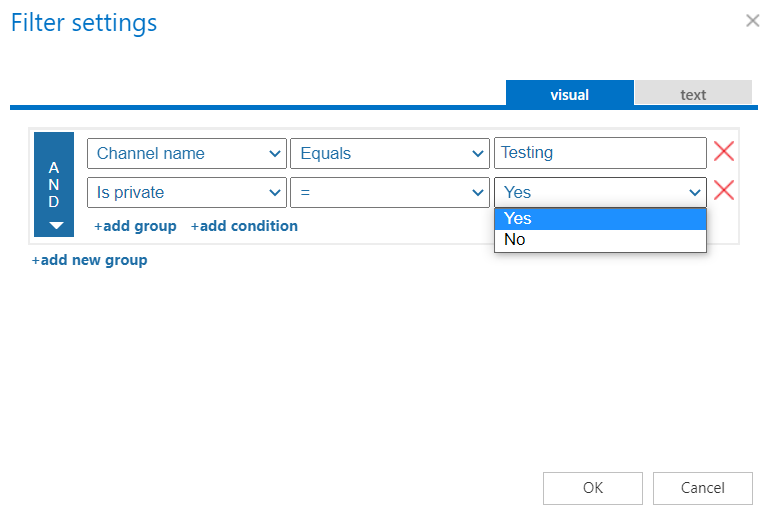The width and height of the screenshot is (766, 516).
Task: Delete the Is private condition row
Action: click(723, 191)
